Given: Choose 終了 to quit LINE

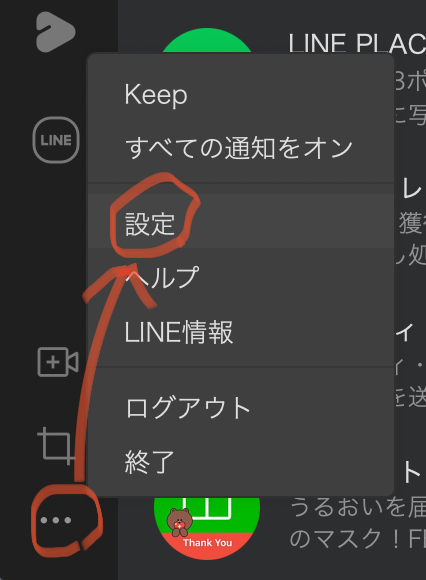Looking at the screenshot, I should tap(240, 462).
